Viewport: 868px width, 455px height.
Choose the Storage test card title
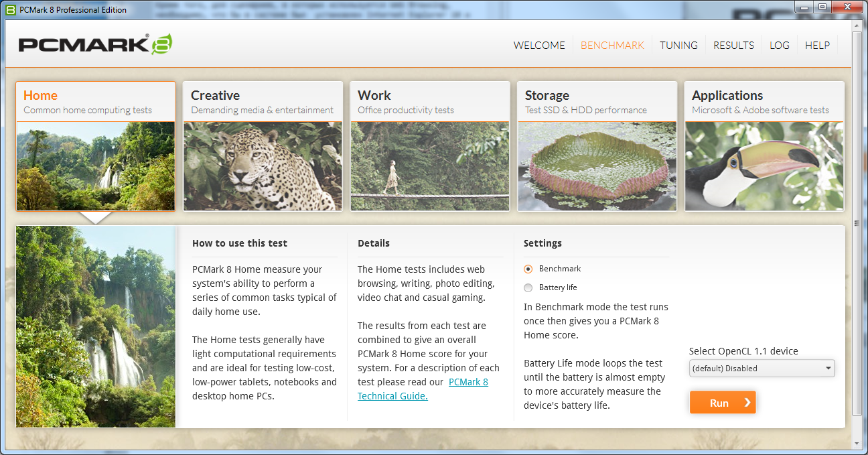click(547, 95)
